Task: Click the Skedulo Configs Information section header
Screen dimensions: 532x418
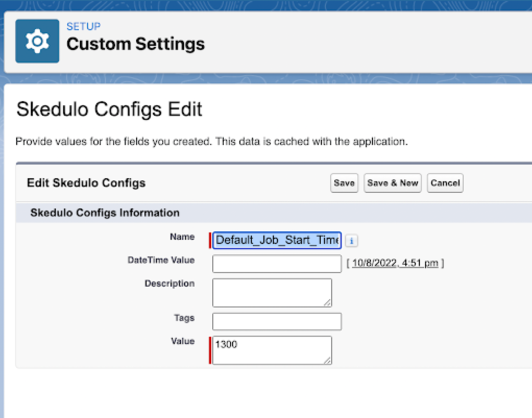Action: [105, 213]
